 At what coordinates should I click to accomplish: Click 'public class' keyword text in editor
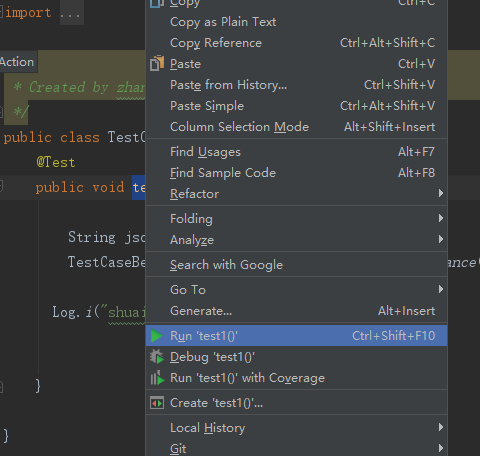(51, 137)
